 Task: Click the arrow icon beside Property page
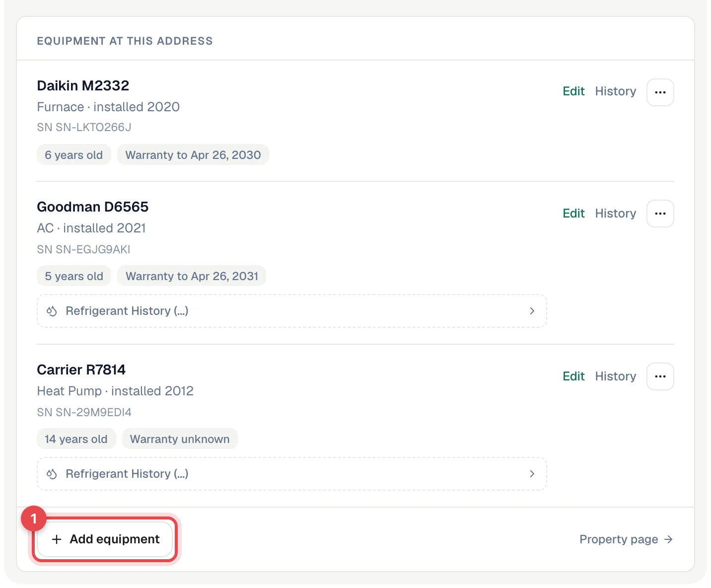(669, 539)
